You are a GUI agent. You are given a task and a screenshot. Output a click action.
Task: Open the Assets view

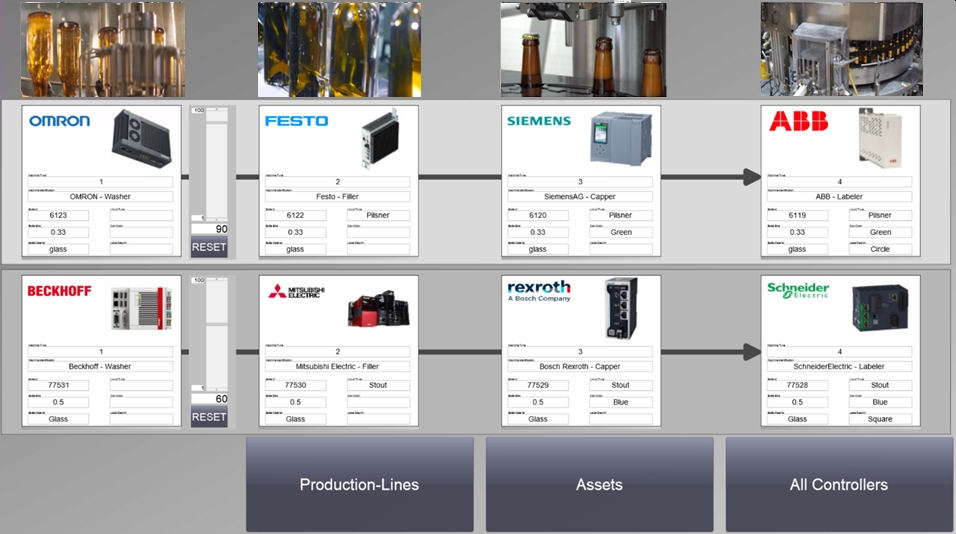[x=599, y=484]
